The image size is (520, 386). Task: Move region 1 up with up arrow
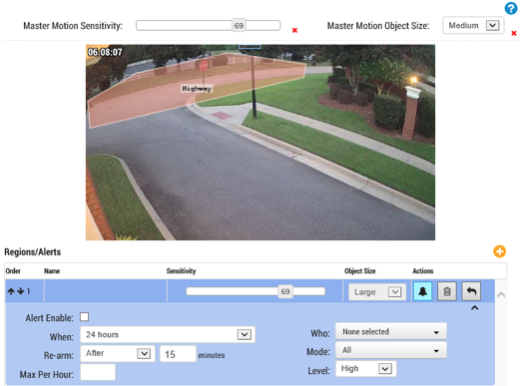tap(11, 291)
